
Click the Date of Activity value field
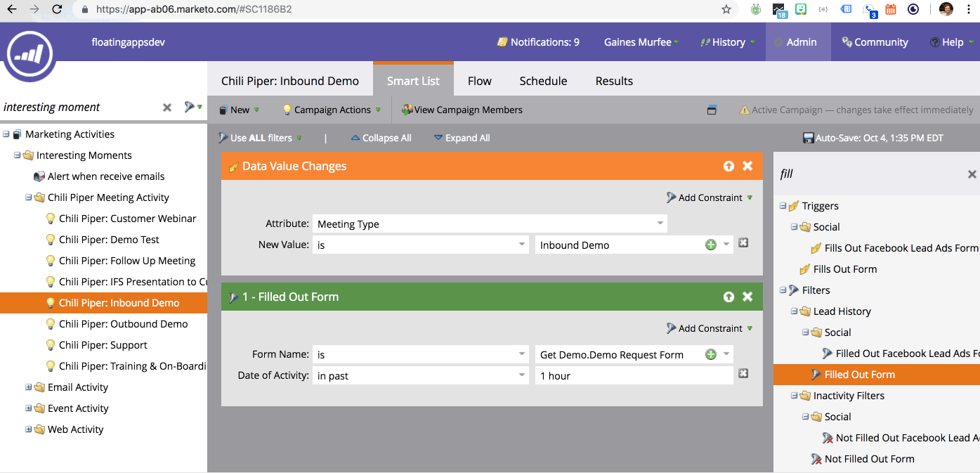coord(634,376)
